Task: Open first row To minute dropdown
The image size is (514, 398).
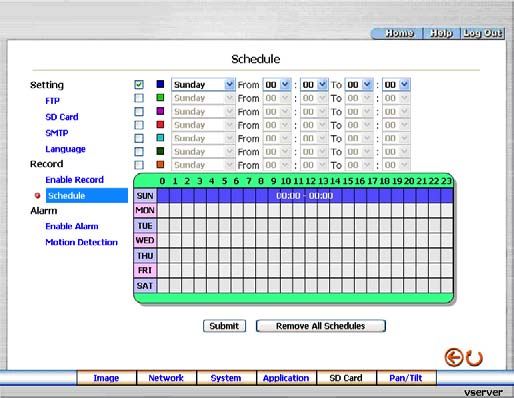Action: pyautogui.click(x=396, y=85)
